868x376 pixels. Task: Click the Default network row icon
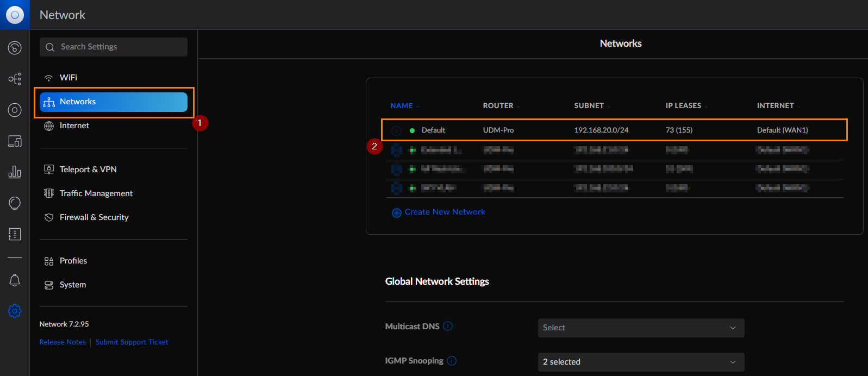click(397, 130)
